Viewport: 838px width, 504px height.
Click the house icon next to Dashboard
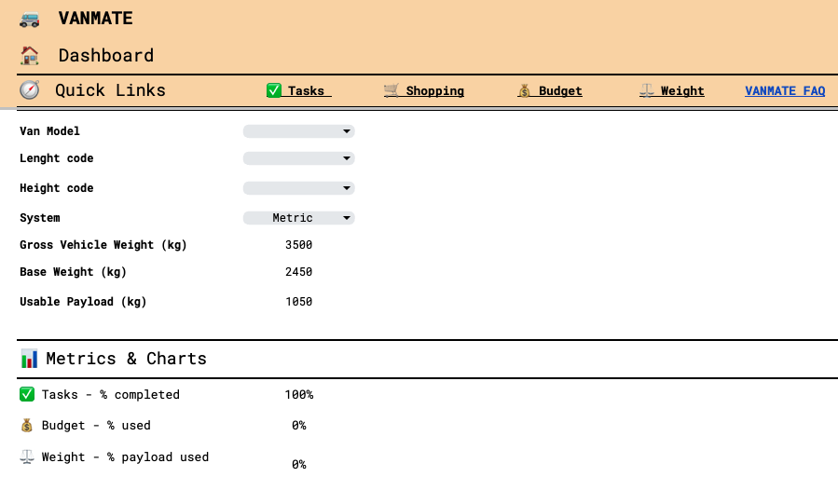coord(30,56)
